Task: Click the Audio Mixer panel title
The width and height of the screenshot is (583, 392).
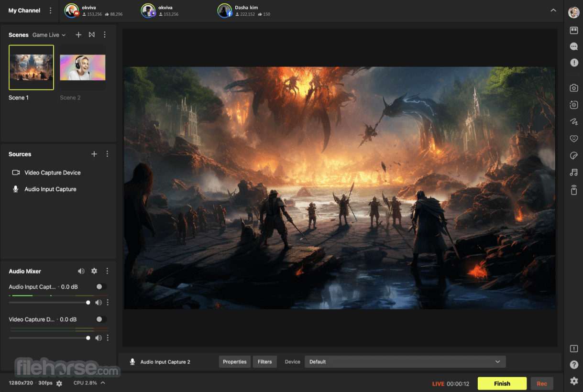Action: (25, 271)
